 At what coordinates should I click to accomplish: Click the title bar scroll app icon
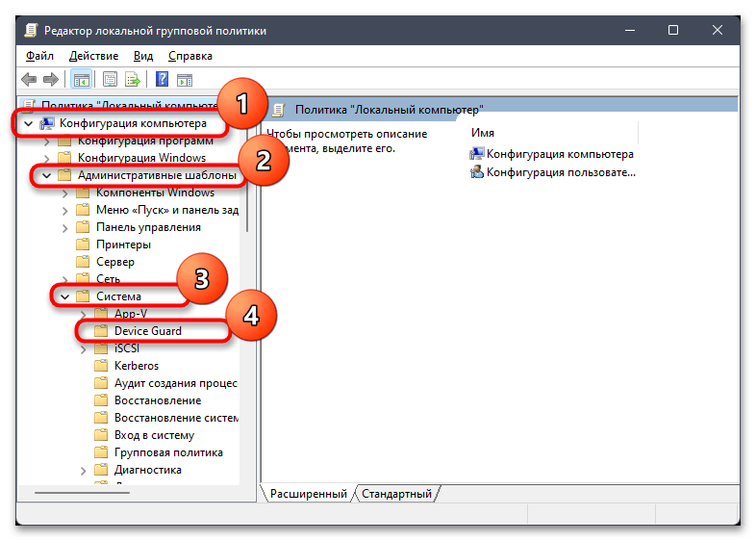click(31, 31)
